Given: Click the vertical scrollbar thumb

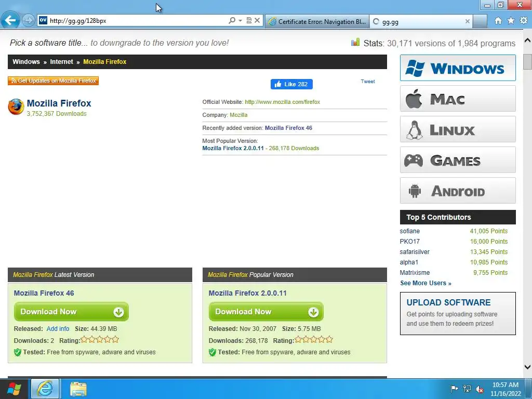Looking at the screenshot, I should 527,61.
